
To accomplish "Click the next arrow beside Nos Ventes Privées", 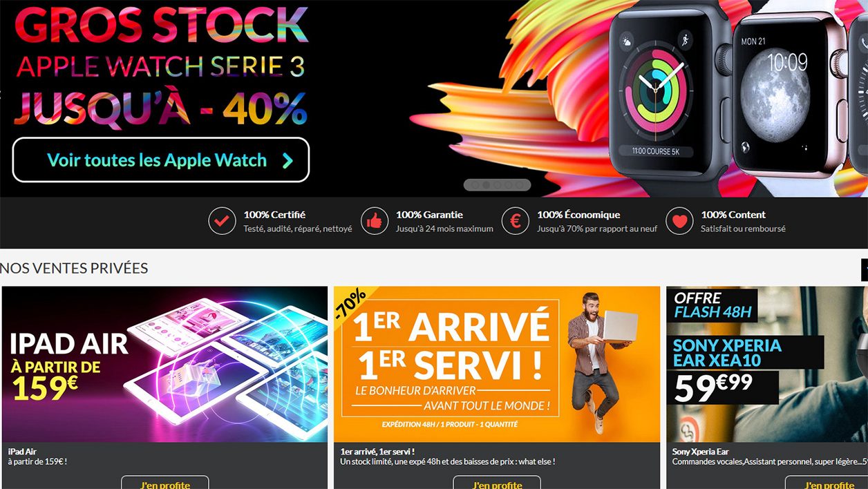I will (864, 269).
